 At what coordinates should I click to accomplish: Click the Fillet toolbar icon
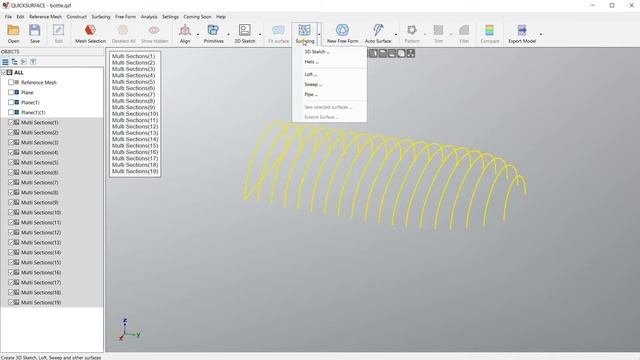(x=464, y=30)
